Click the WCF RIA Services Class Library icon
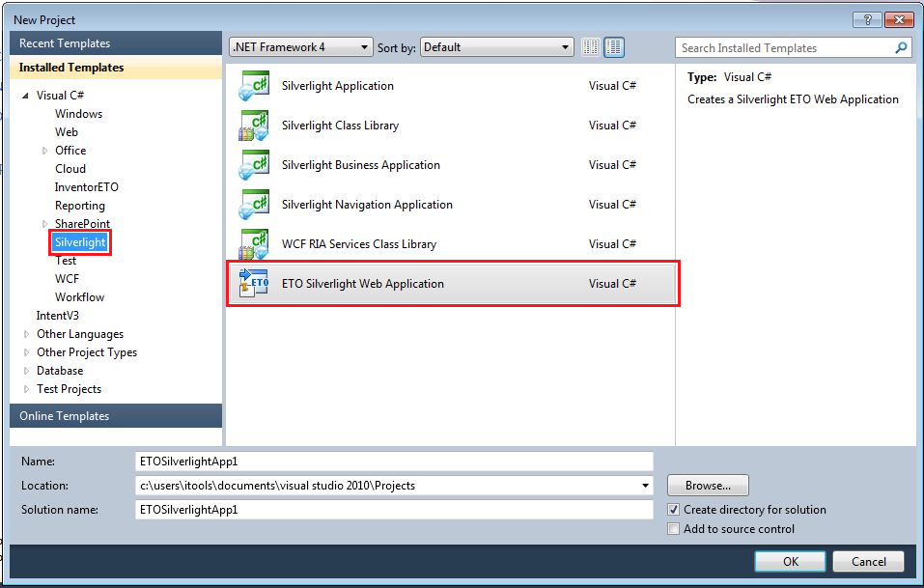The image size is (924, 588). (253, 244)
